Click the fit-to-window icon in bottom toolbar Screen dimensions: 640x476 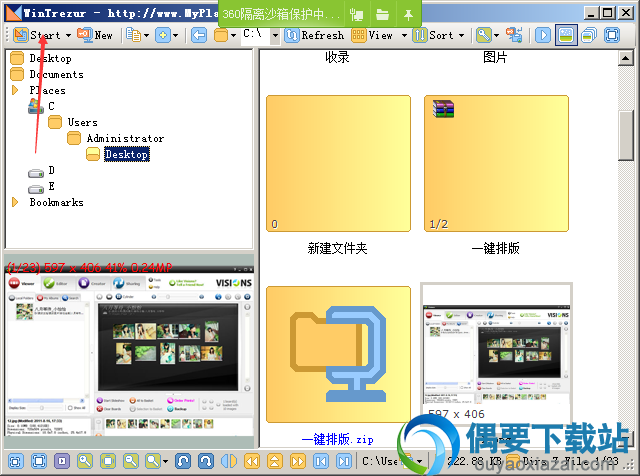pos(16,461)
